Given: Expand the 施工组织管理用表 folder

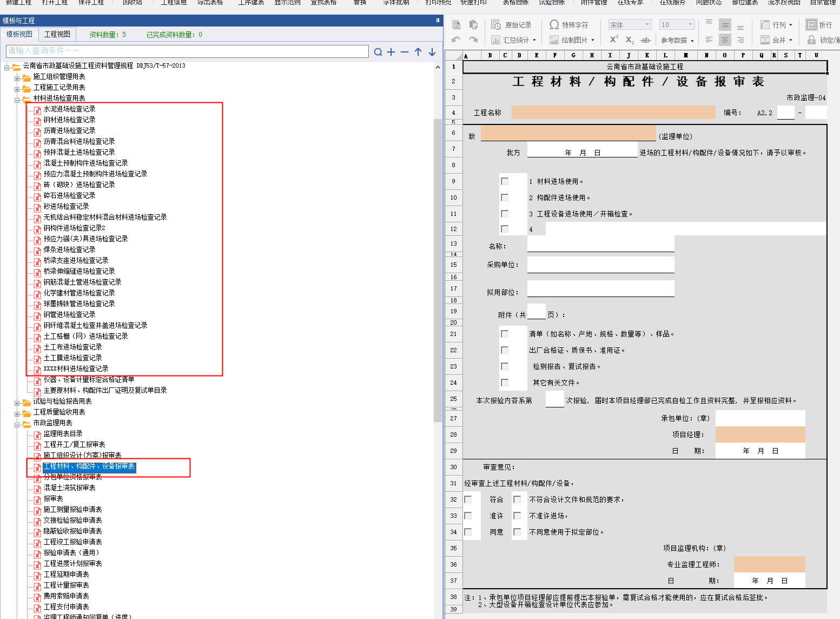Looking at the screenshot, I should (17, 77).
